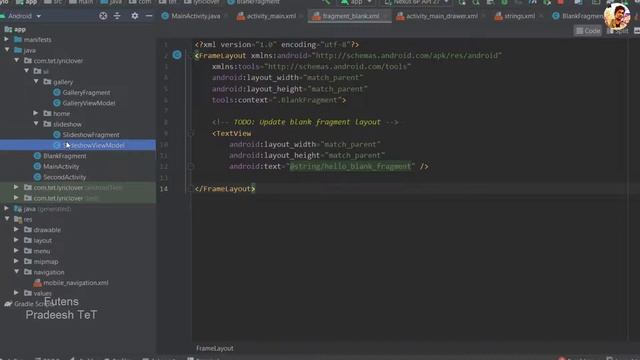
Task: Click the collapse all icon in Project panel
Action: coord(117,16)
